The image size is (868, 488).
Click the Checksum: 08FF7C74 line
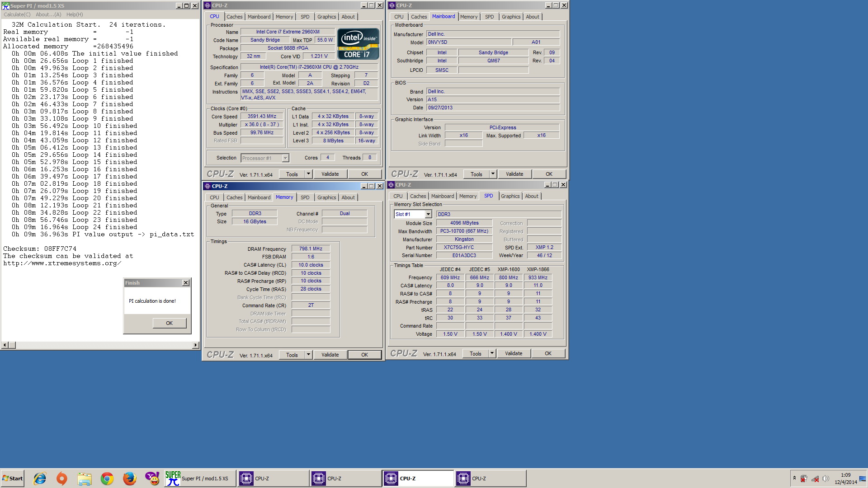pyautogui.click(x=40, y=249)
